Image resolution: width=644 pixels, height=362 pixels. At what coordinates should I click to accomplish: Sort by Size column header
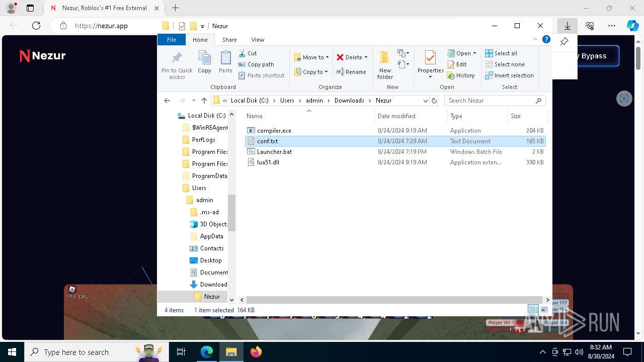pos(527,116)
